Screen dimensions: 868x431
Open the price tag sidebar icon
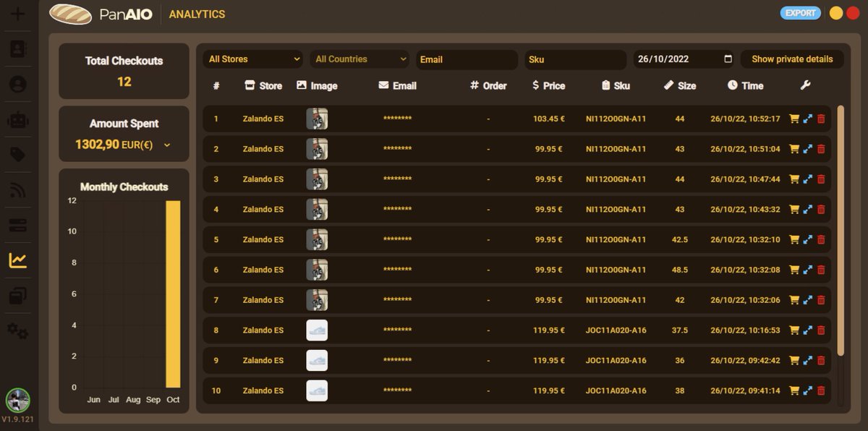click(18, 155)
